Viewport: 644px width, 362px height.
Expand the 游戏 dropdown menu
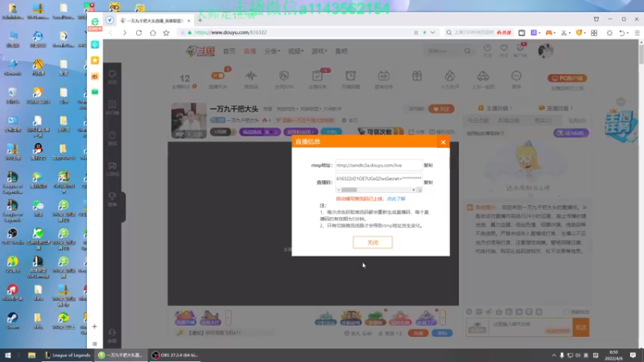pyautogui.click(x=319, y=51)
